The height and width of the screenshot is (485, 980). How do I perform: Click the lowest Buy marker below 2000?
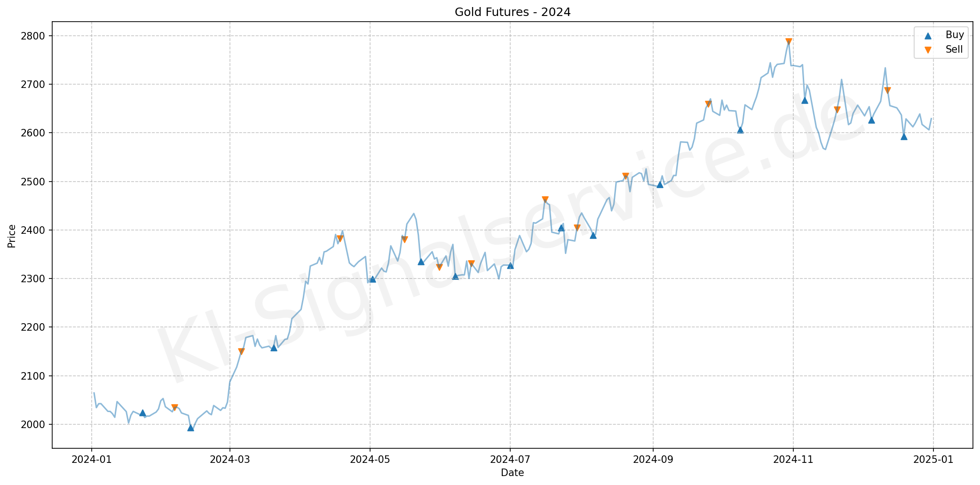[x=190, y=428]
